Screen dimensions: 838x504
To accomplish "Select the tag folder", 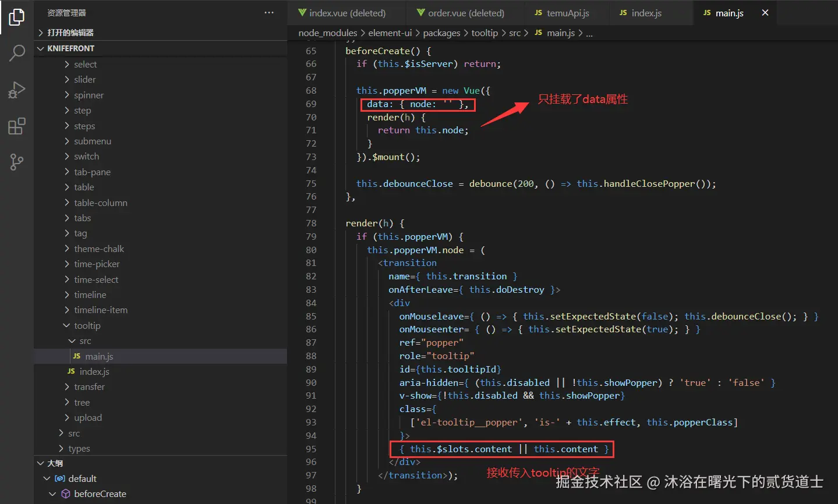I will coord(160,233).
